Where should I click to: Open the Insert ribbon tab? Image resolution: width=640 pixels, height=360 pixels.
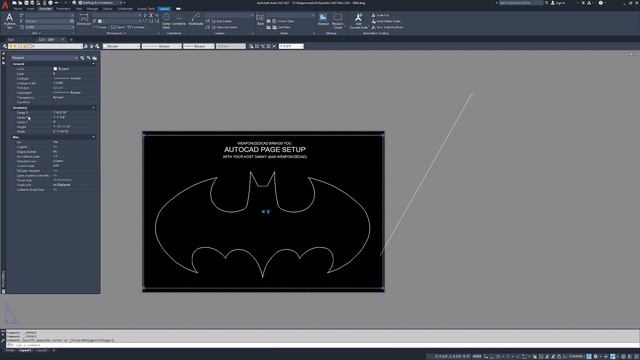coord(31,9)
